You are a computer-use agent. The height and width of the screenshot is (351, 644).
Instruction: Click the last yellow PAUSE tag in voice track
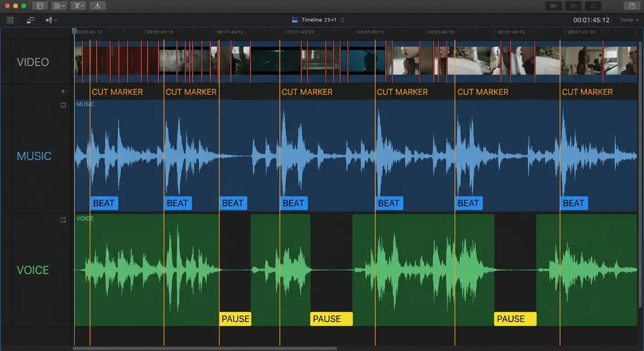pyautogui.click(x=515, y=319)
